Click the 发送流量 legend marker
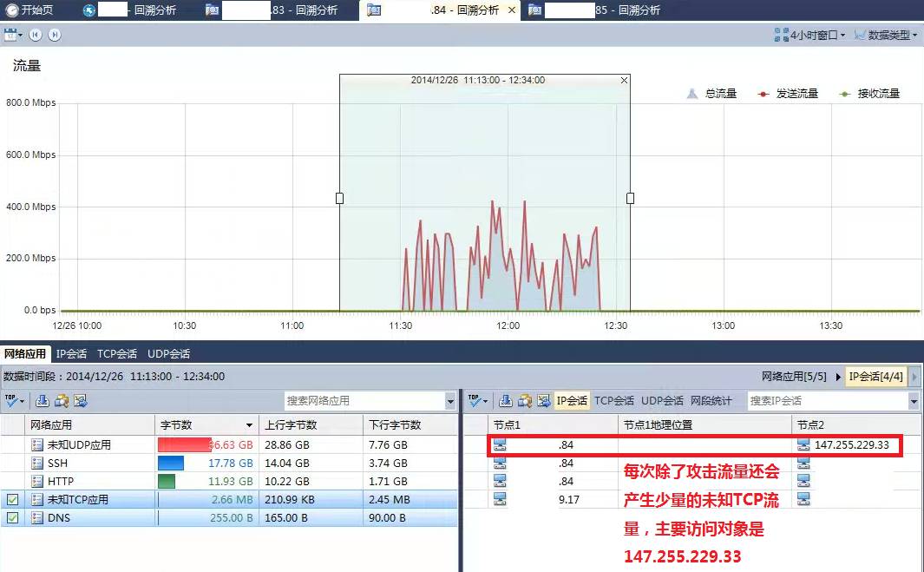Screen dimensions: 924x572 click(763, 94)
